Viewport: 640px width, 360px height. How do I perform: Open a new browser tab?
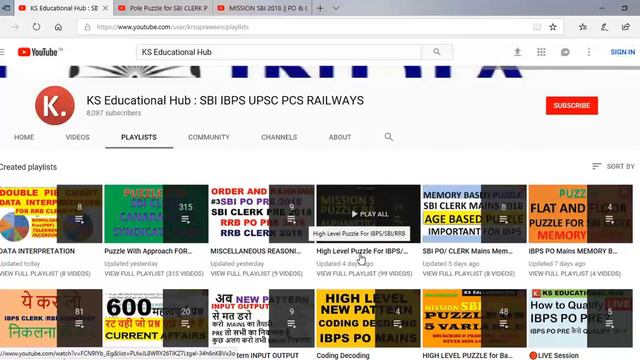point(320,8)
